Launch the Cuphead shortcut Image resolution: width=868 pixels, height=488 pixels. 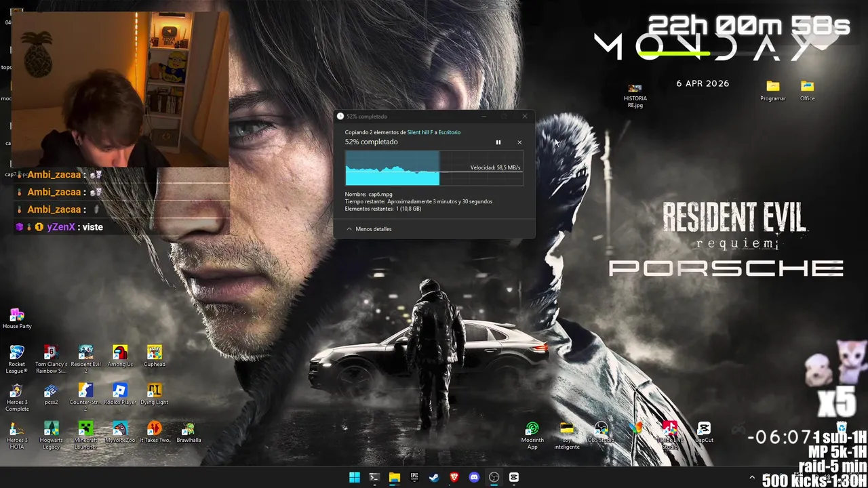tap(155, 356)
